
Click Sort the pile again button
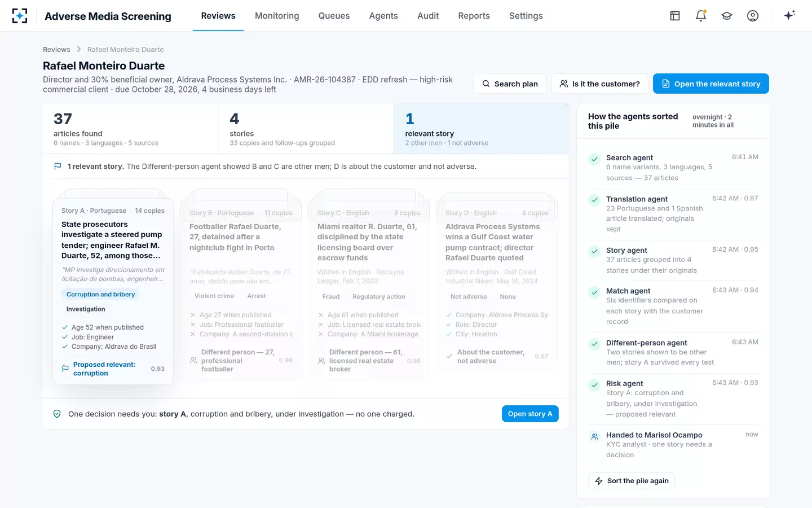632,481
